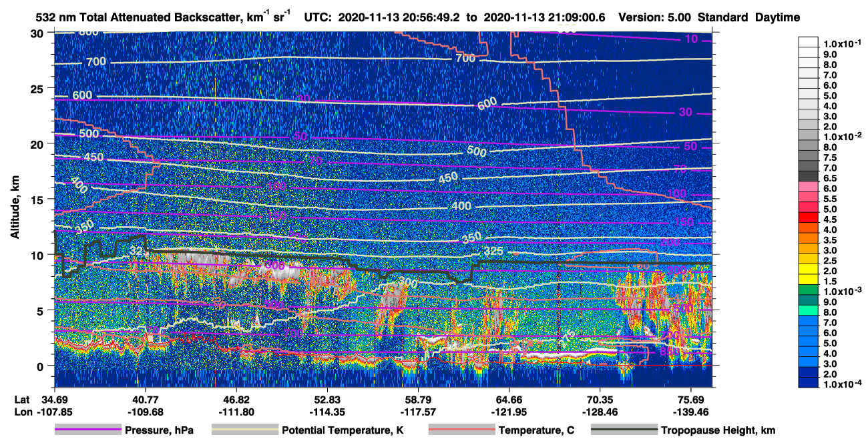Image resolution: width=868 pixels, height=445 pixels.
Task: Click the longitude value '-121.95'
Action: click(509, 412)
